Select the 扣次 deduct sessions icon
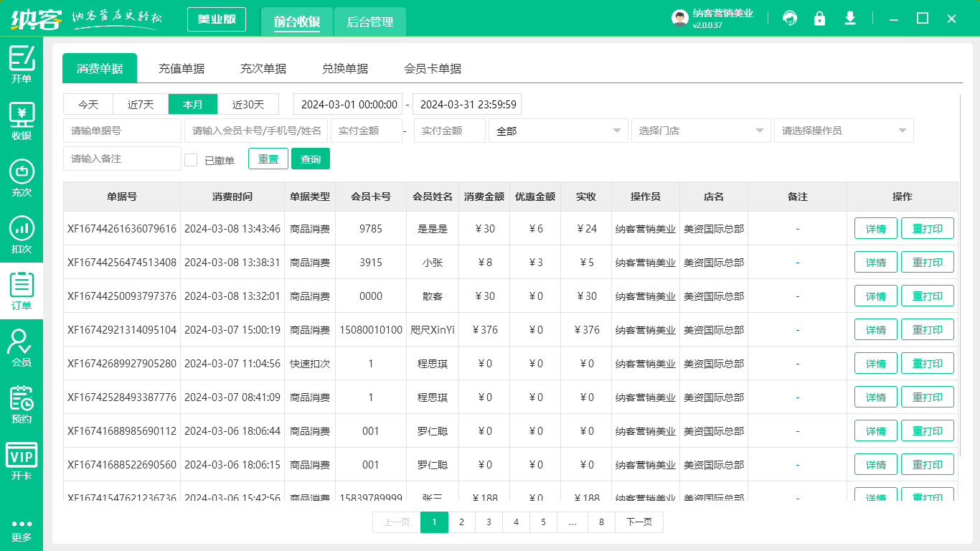Screen dimensions: 980x551 (x=22, y=230)
